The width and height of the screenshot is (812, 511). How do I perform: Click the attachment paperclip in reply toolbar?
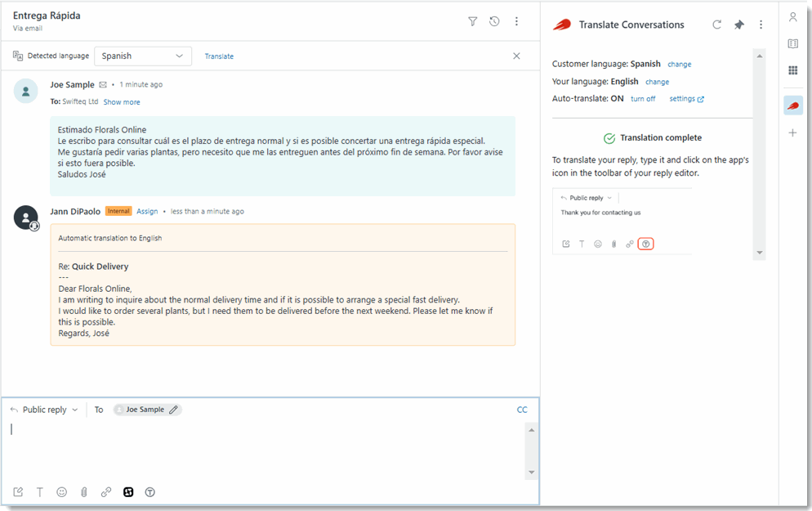coord(84,492)
